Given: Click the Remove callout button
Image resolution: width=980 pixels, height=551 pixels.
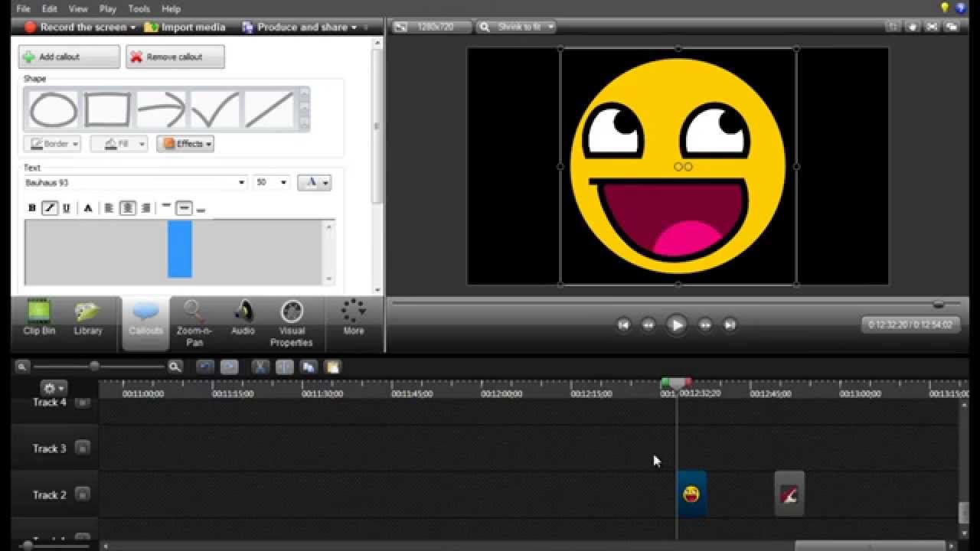Looking at the screenshot, I should click(x=175, y=57).
